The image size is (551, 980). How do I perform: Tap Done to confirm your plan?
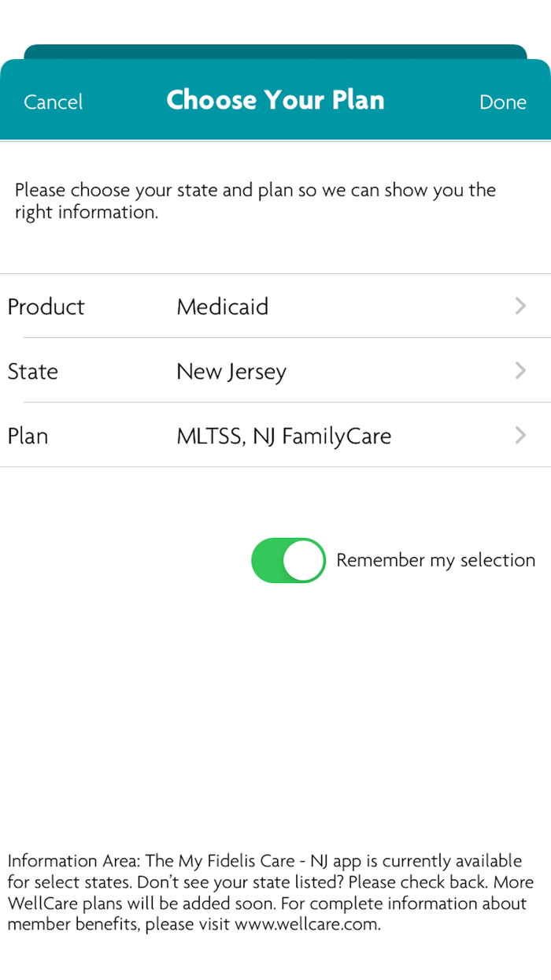(x=502, y=102)
